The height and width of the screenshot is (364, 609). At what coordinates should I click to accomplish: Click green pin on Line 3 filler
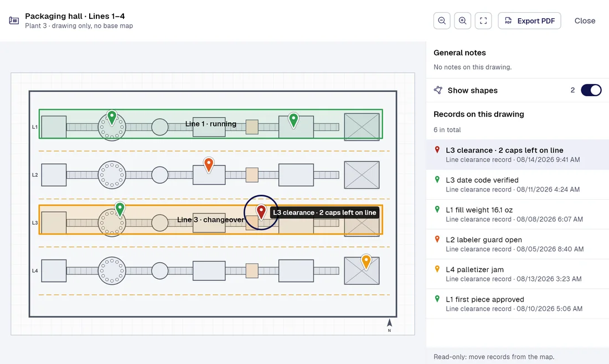[120, 210]
